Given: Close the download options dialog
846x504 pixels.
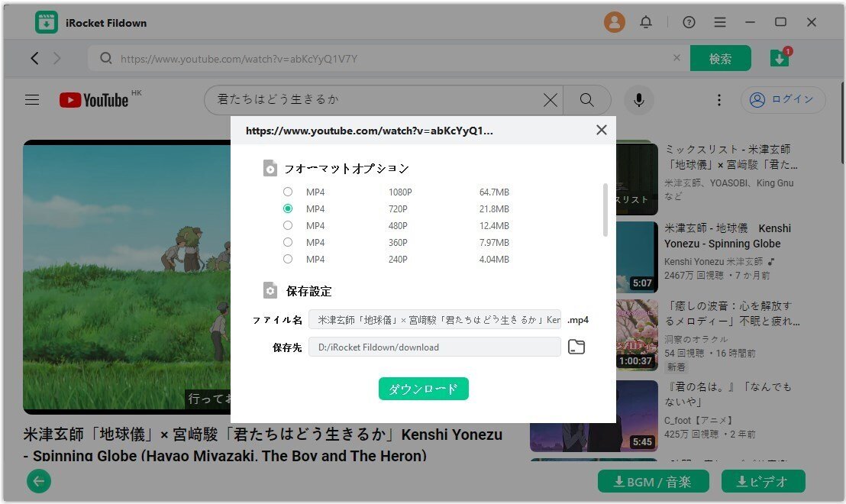Looking at the screenshot, I should click(x=602, y=130).
